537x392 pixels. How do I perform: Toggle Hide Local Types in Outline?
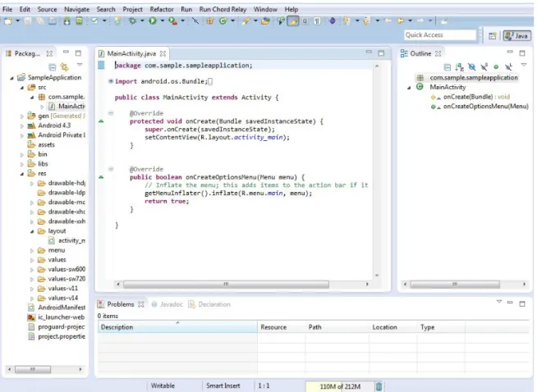[508, 67]
